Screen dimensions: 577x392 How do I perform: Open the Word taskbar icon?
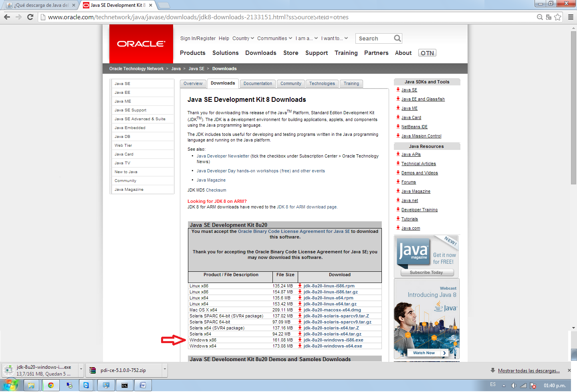tap(143, 385)
